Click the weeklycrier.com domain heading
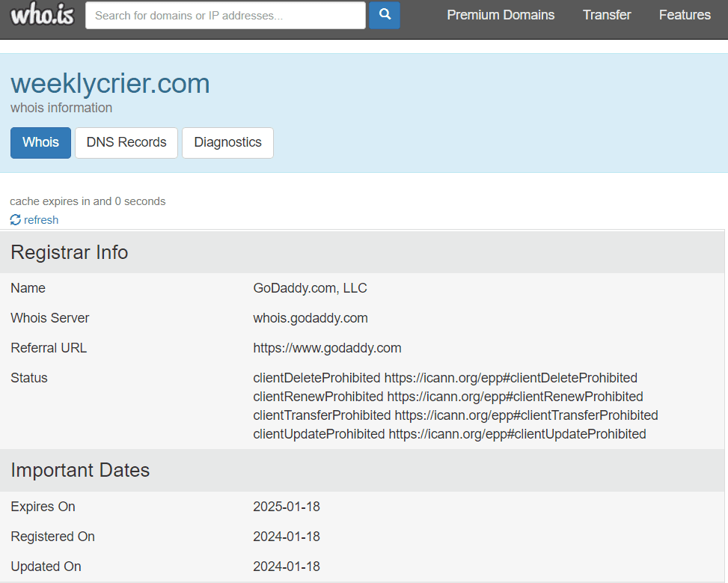 coord(110,84)
